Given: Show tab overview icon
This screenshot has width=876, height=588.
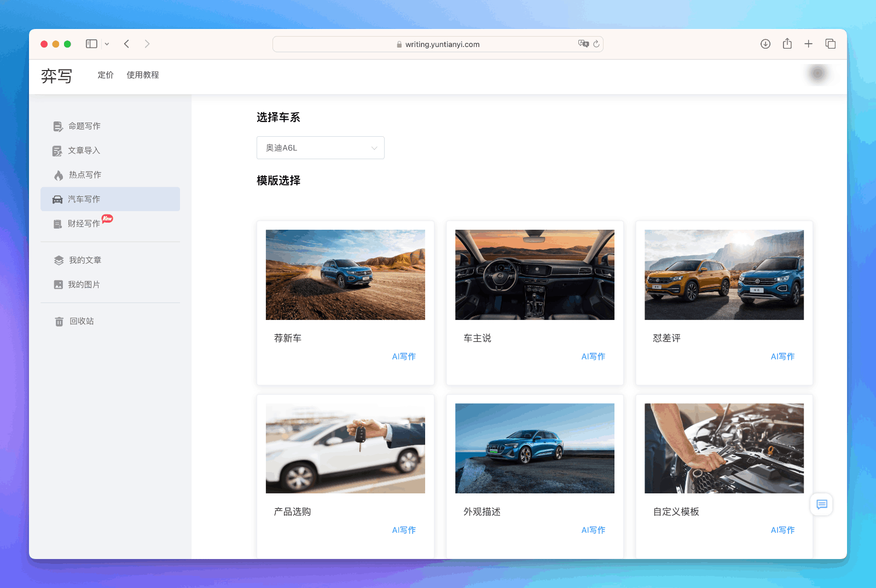Looking at the screenshot, I should coord(830,44).
